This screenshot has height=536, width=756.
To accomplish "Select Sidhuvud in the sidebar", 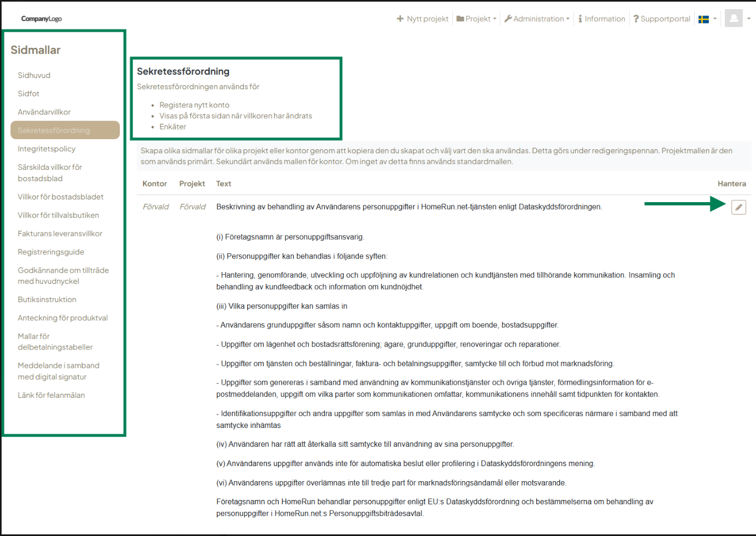I will click(34, 75).
